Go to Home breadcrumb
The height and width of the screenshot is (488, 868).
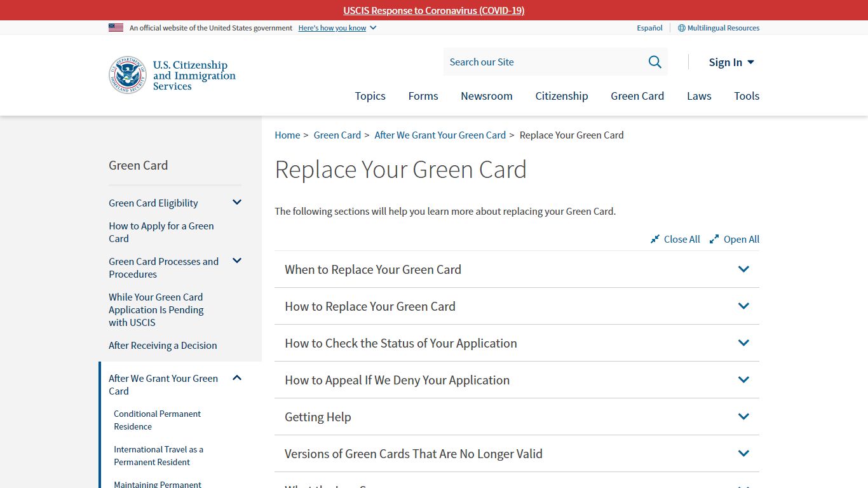coord(287,135)
